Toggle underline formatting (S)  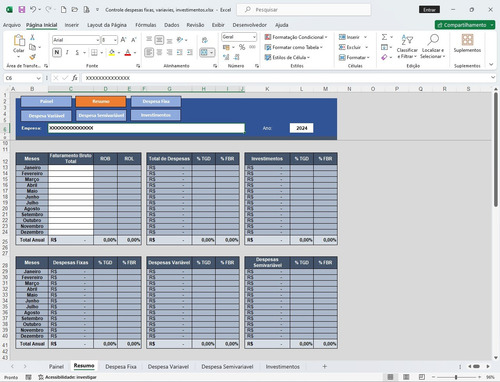coord(77,52)
